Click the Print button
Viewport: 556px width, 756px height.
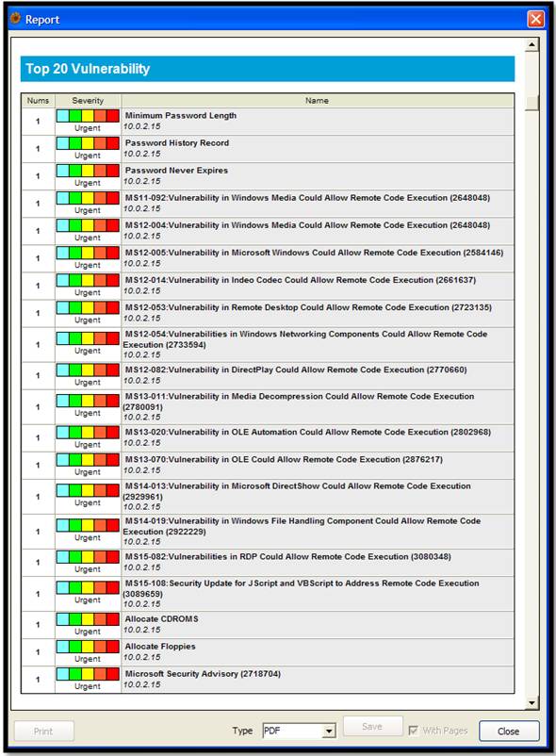tap(44, 731)
